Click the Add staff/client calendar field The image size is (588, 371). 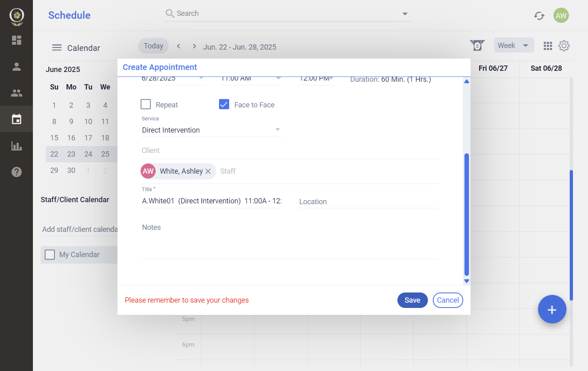pyautogui.click(x=80, y=229)
